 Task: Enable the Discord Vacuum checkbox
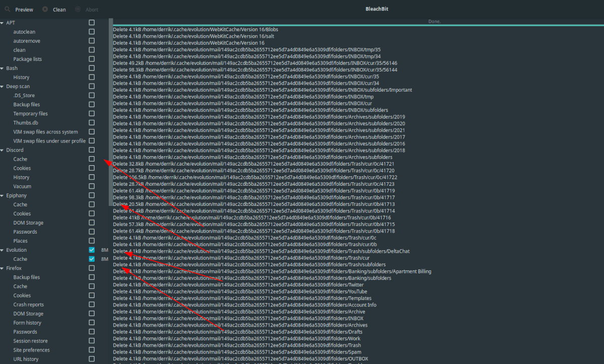click(x=92, y=186)
